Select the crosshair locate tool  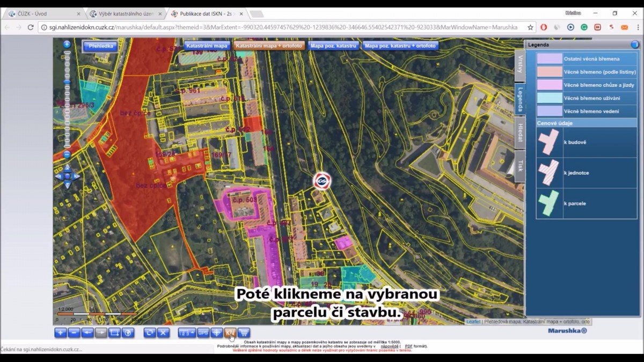tap(217, 333)
